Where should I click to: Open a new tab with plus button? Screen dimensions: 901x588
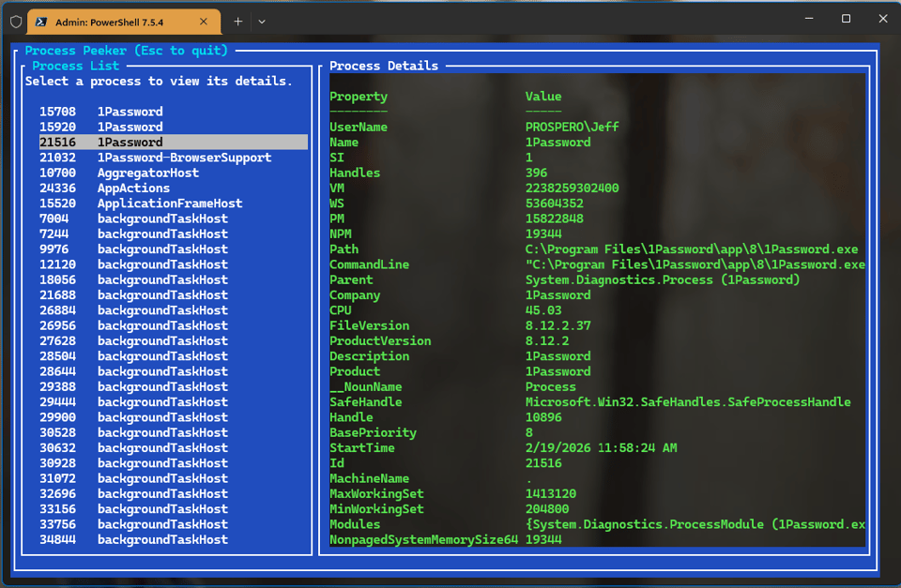pos(238,21)
